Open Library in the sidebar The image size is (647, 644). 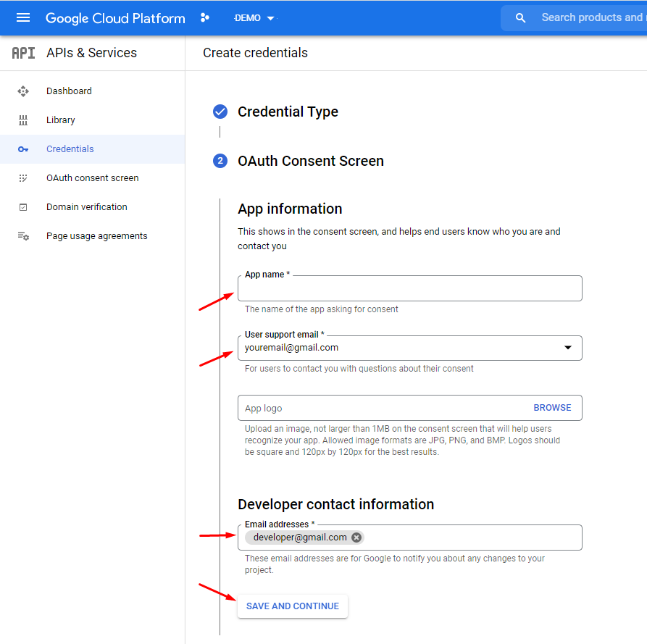click(x=61, y=120)
